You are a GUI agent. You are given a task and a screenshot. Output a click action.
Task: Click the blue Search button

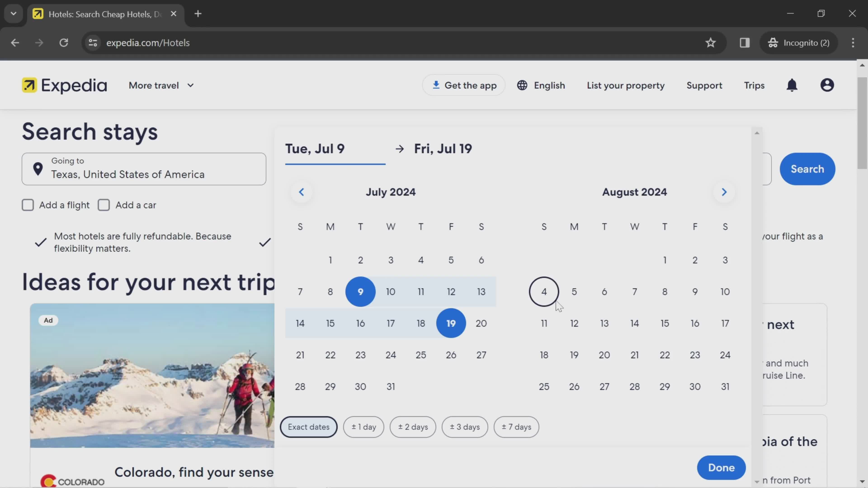[807, 169]
